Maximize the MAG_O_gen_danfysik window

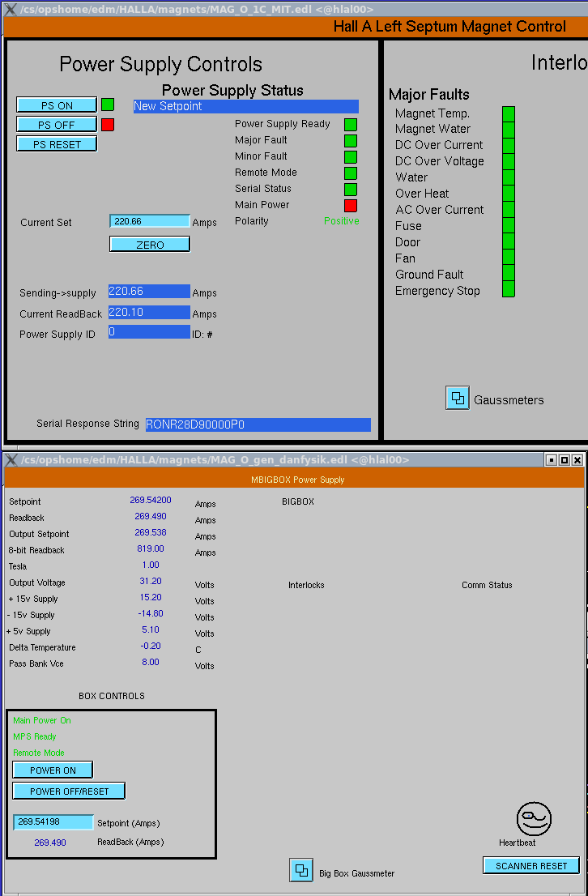tap(564, 459)
